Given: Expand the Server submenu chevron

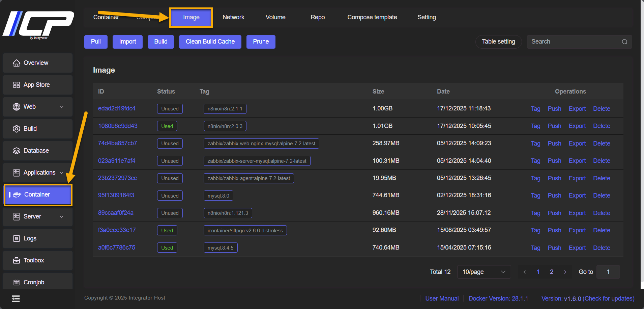Looking at the screenshot, I should point(61,216).
